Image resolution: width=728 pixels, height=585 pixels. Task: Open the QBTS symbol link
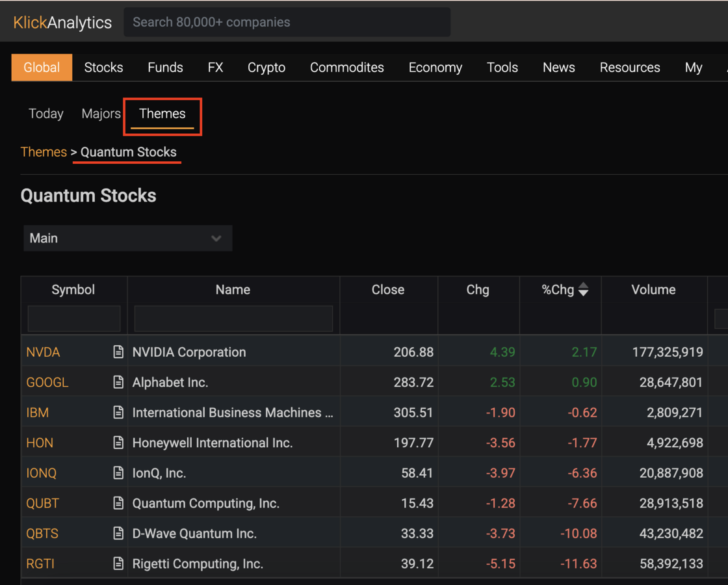click(42, 533)
